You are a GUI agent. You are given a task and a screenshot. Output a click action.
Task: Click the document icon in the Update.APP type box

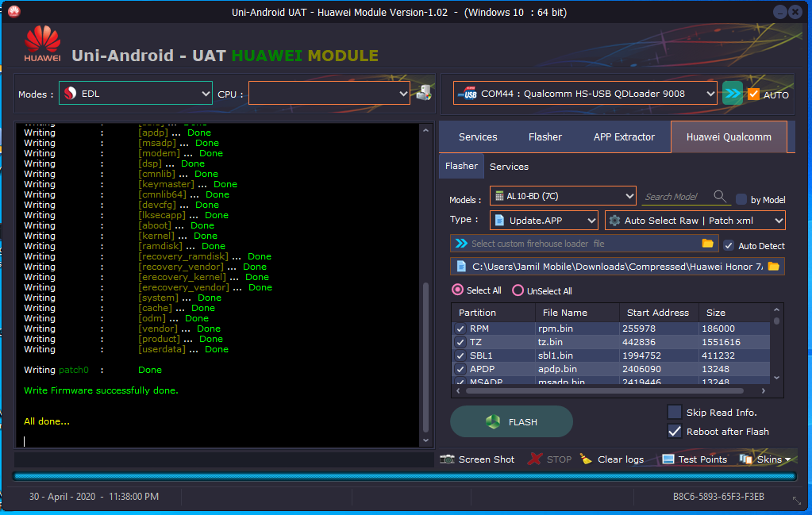click(x=500, y=221)
